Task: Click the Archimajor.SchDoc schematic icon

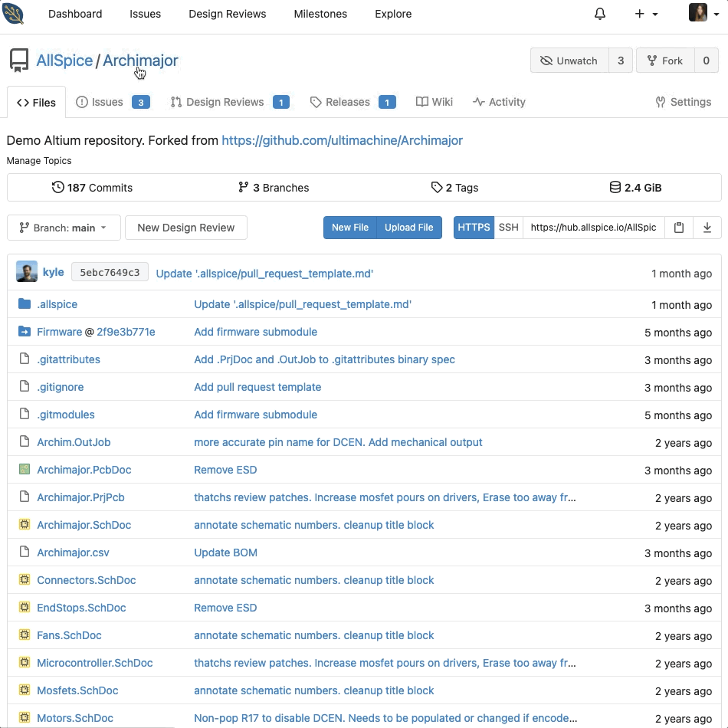Action: (25, 525)
